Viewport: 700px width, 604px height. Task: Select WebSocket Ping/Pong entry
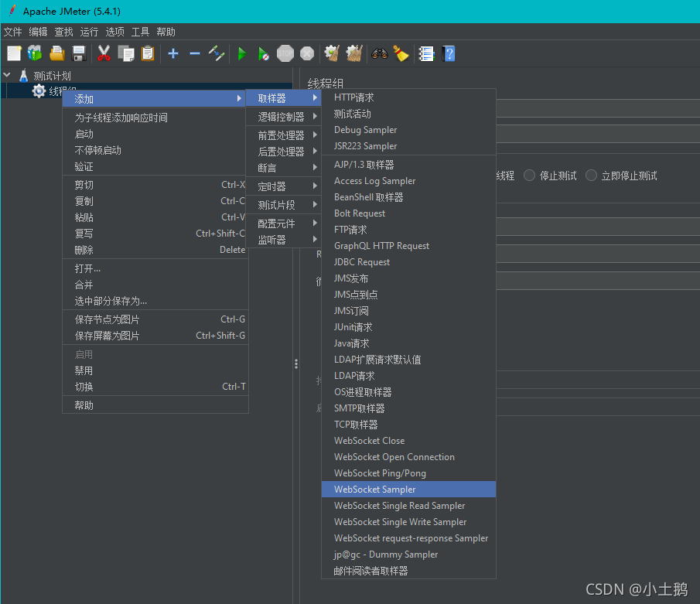tap(408, 473)
